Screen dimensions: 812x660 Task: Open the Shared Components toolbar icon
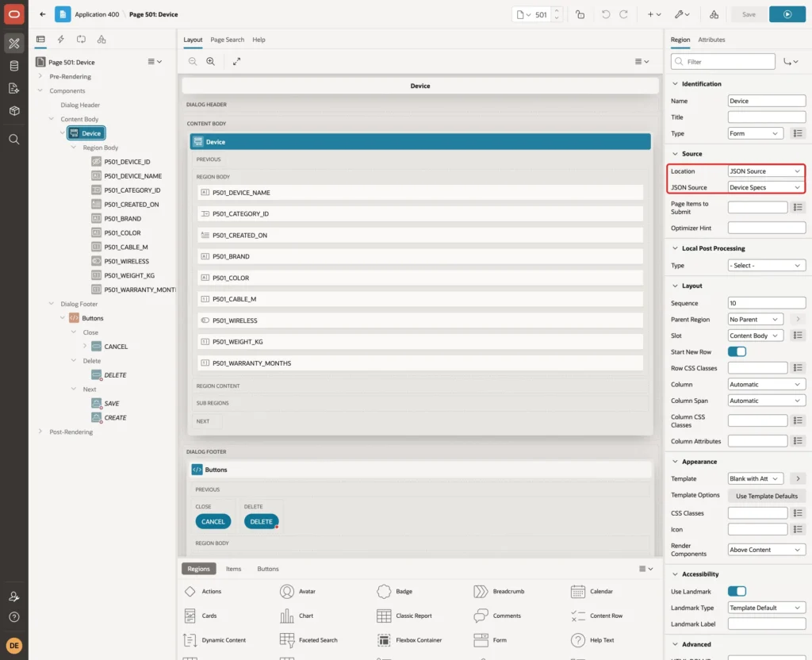714,14
